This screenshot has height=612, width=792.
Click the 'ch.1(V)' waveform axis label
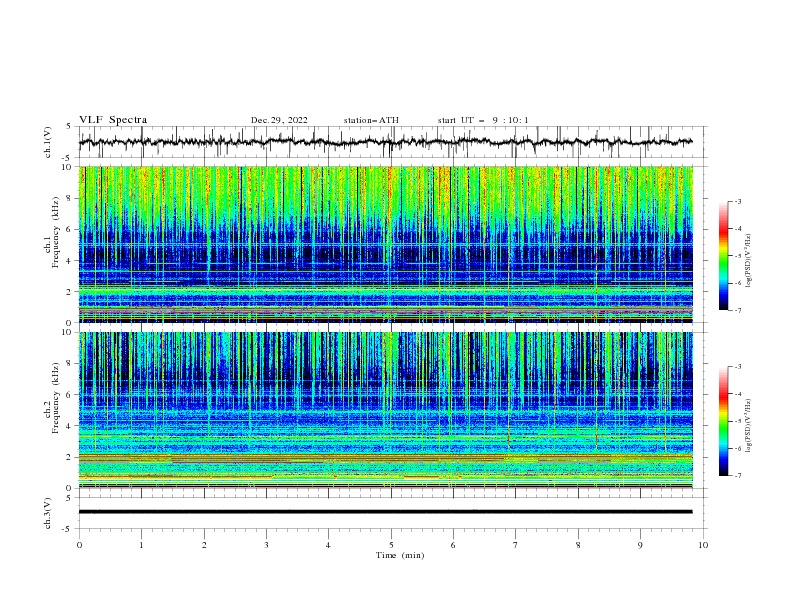click(x=48, y=142)
